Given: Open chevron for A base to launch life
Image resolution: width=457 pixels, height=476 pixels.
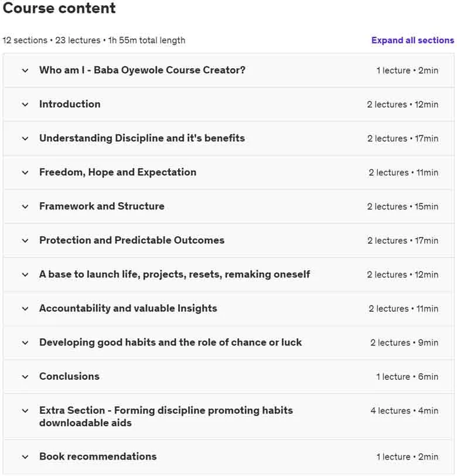Looking at the screenshot, I should coord(25,275).
